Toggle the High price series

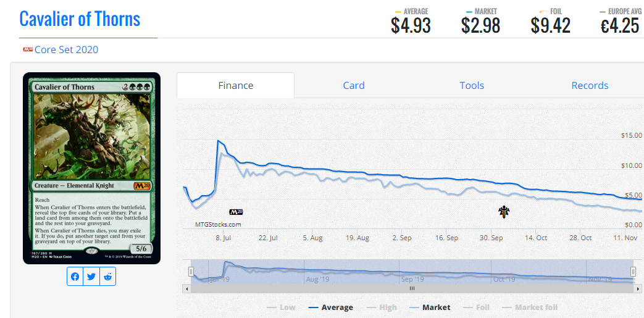[x=382, y=308]
